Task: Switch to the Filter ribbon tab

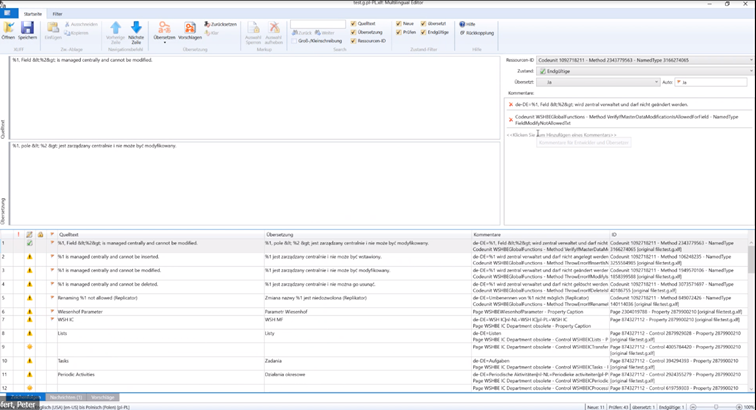Action: click(x=57, y=14)
